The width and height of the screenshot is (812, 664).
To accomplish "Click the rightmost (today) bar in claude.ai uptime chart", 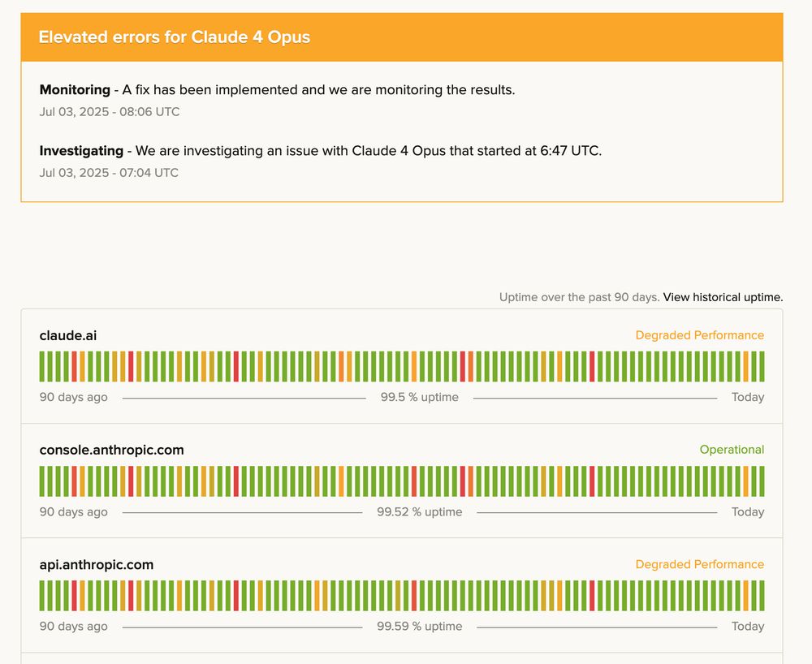I will (x=762, y=366).
